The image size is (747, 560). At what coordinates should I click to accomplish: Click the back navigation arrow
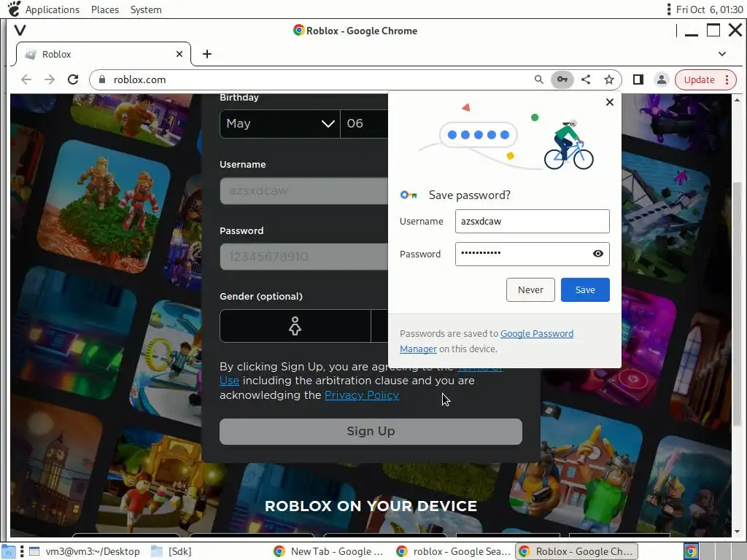click(x=26, y=79)
